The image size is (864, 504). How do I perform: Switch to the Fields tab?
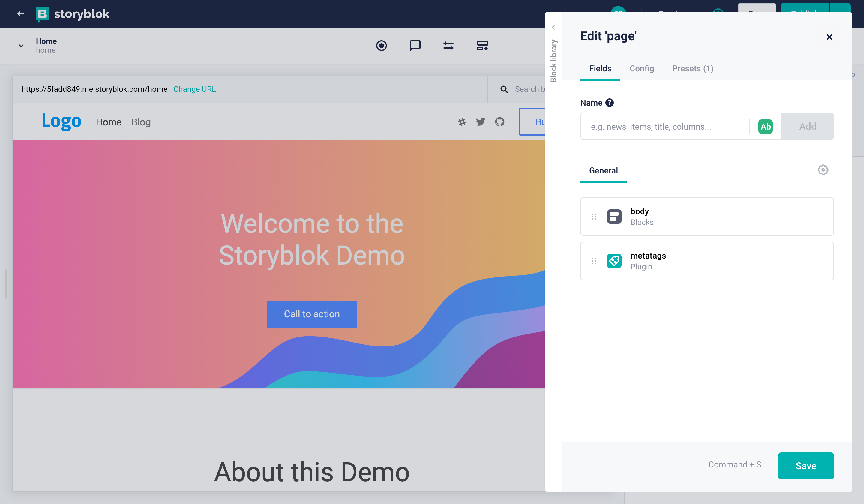coord(600,69)
